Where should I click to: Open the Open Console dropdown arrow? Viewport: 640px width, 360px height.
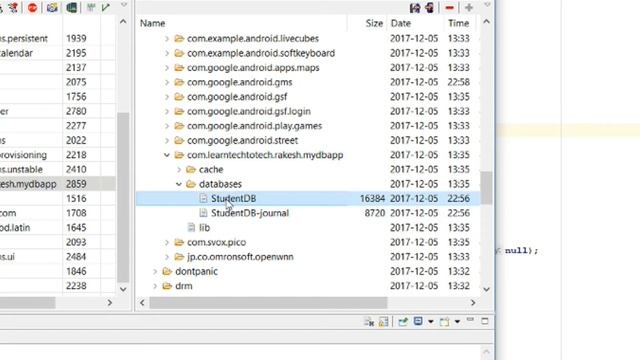(x=457, y=322)
